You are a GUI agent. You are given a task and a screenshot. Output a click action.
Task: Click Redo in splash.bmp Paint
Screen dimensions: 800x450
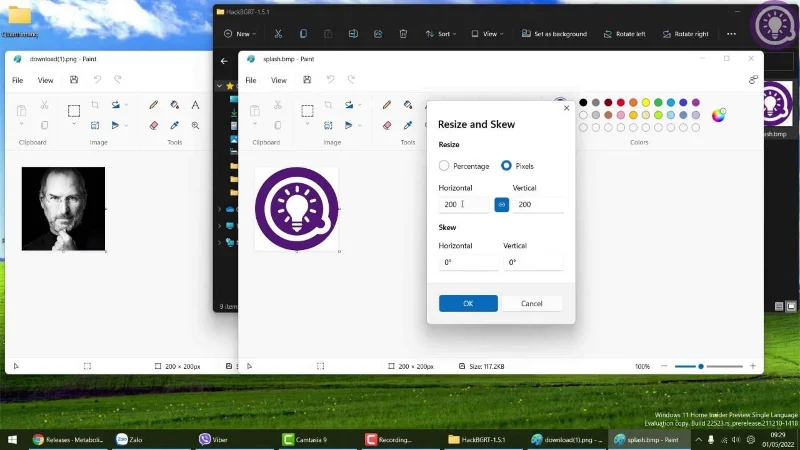coord(351,80)
